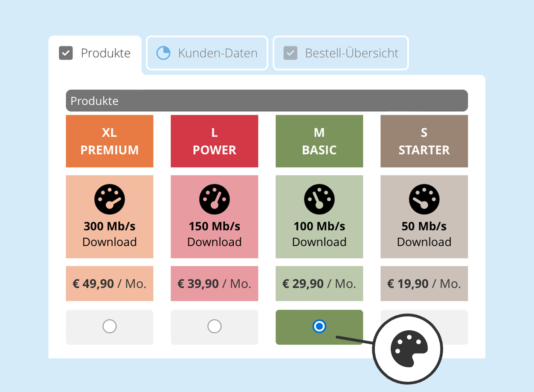Select the S STARTER radio button
534x392 pixels.
pos(424,326)
